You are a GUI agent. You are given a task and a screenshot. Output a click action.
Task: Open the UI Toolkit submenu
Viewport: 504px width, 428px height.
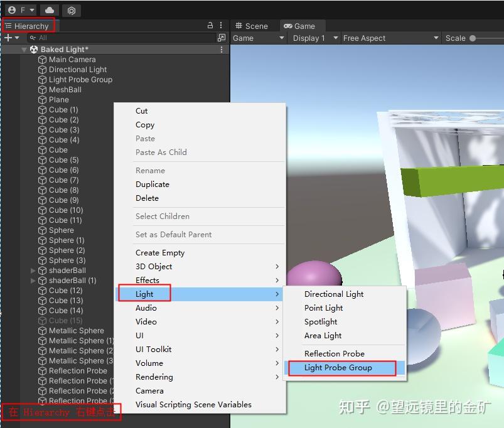click(200, 350)
